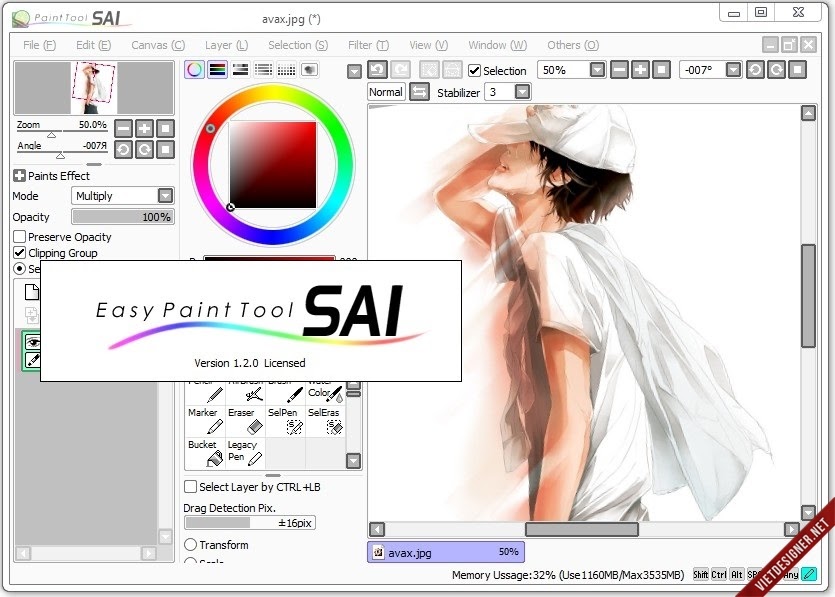
Task: Select the Legacy Pen tool
Action: pyautogui.click(x=245, y=453)
